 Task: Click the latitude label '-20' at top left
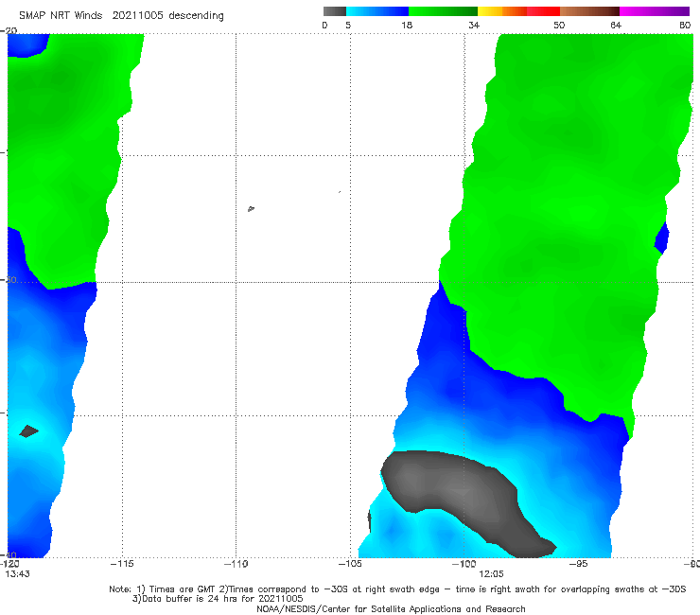click(9, 30)
